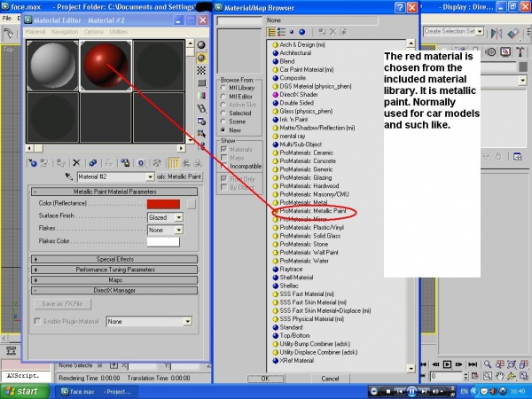Toggle the By Object checkbox
This screenshot has width=532, height=399.
pos(224,187)
